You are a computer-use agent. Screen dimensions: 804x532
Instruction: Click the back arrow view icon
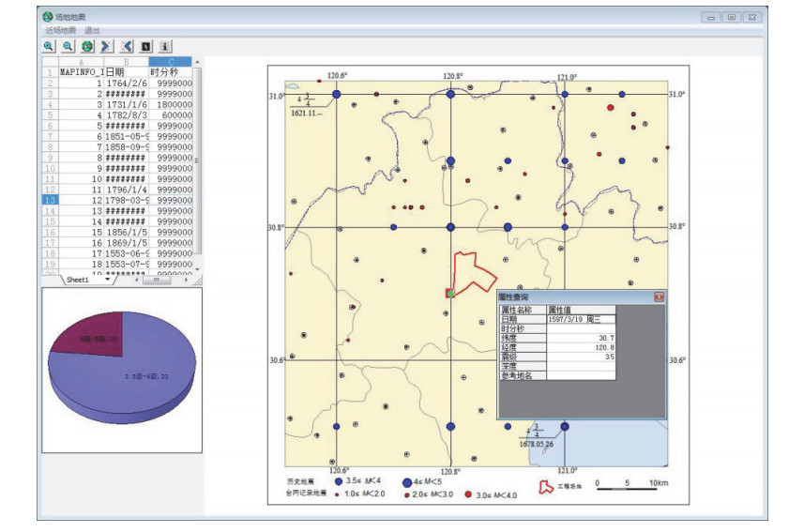pos(127,46)
